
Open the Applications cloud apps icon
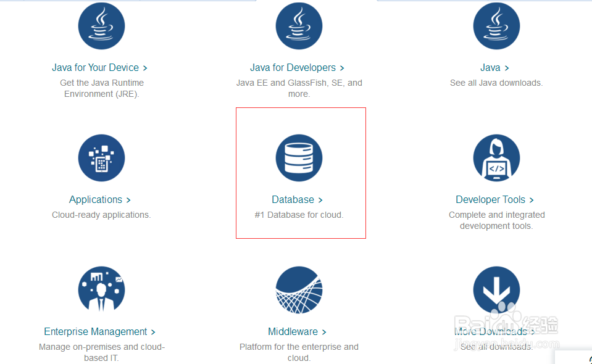pyautogui.click(x=102, y=158)
